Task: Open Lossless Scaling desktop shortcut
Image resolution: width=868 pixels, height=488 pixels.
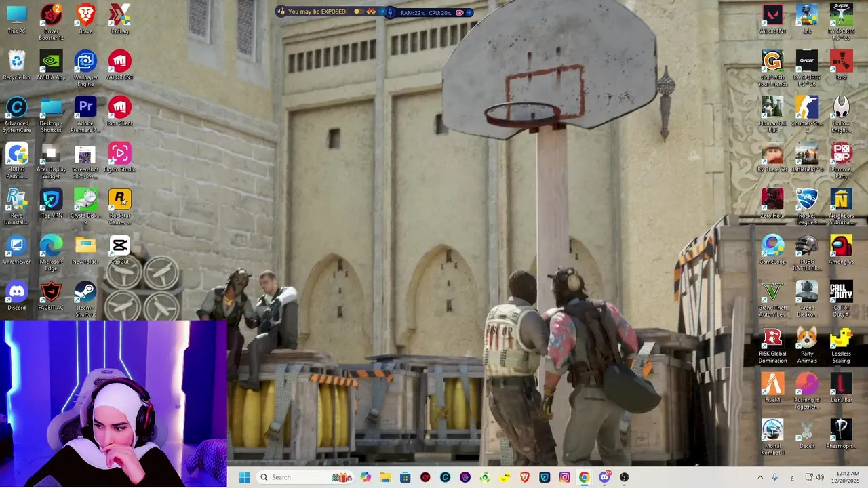Action: click(x=841, y=345)
